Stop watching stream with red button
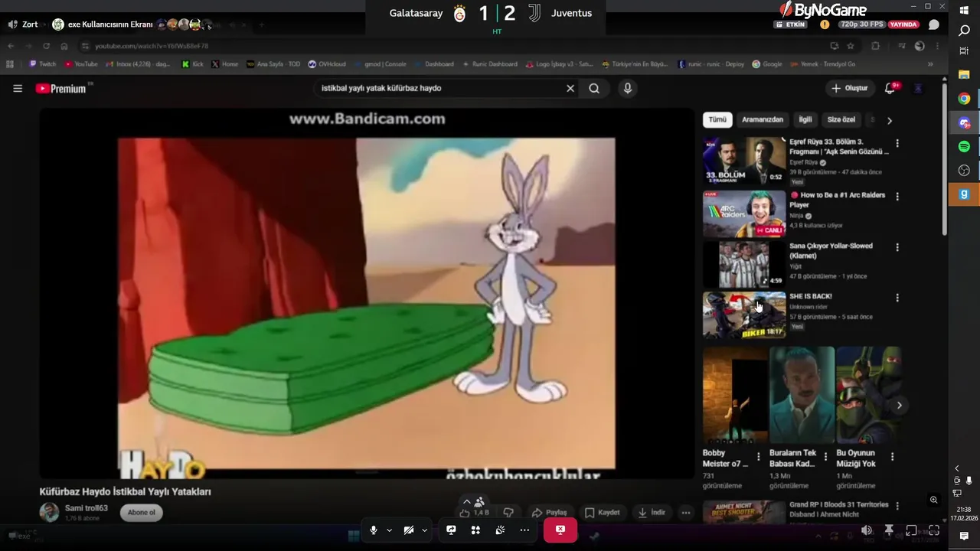980x551 pixels. (x=560, y=530)
